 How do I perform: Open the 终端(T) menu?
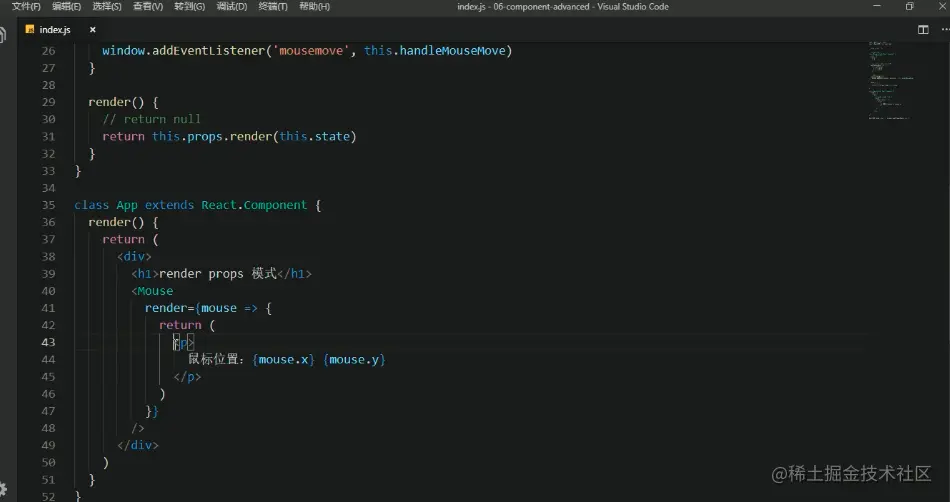273,7
